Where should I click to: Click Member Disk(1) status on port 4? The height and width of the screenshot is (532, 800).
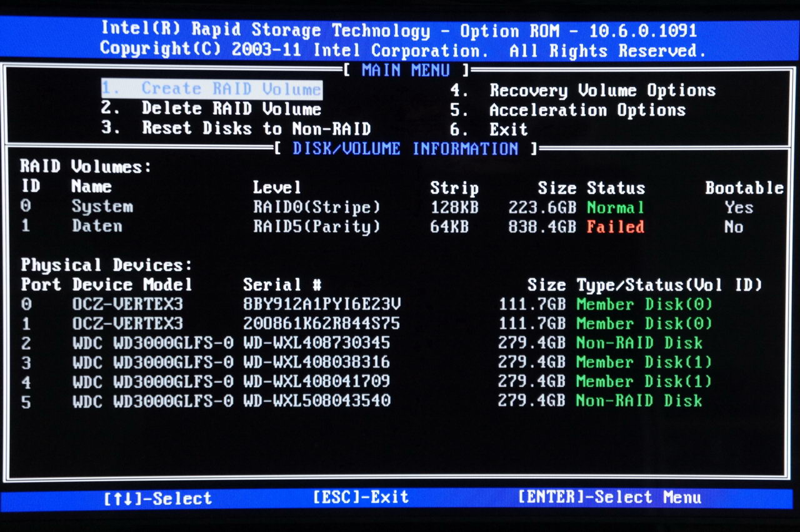pyautogui.click(x=644, y=382)
